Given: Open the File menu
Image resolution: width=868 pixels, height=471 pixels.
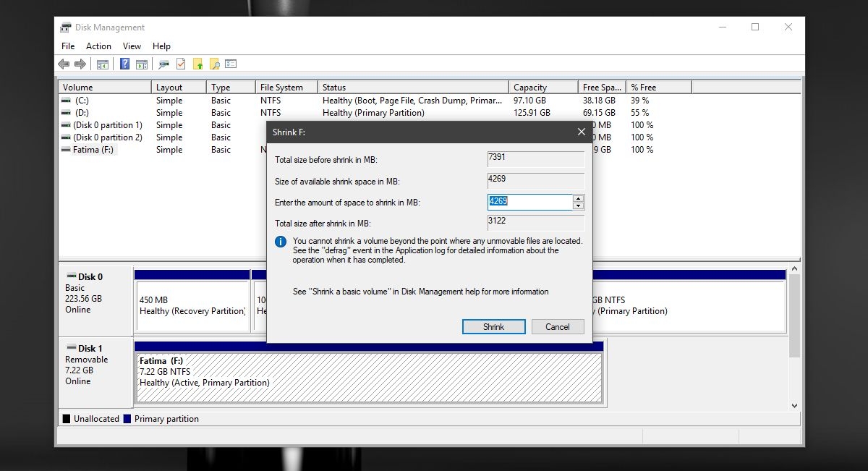Looking at the screenshot, I should [68, 46].
